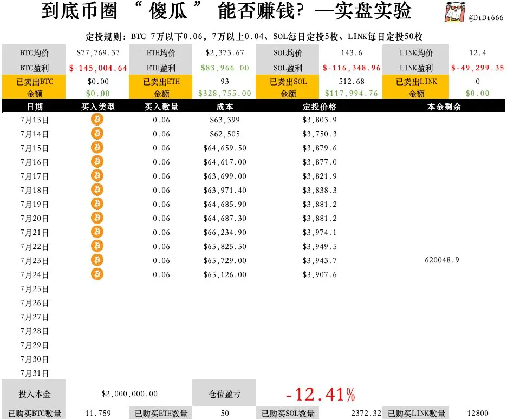Select the sold SOL quantity 512.68
Image resolution: width=507 pixels, height=420 pixels.
pyautogui.click(x=352, y=81)
